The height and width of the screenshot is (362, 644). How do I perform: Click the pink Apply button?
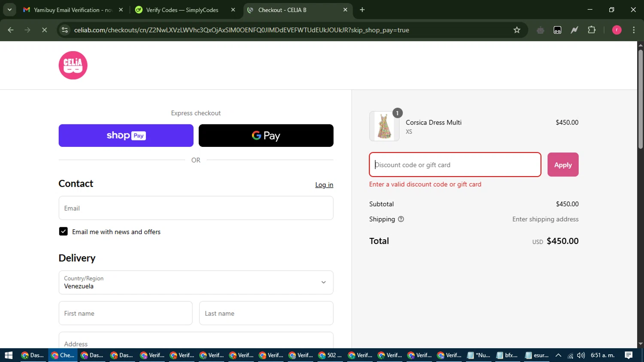[x=563, y=164]
